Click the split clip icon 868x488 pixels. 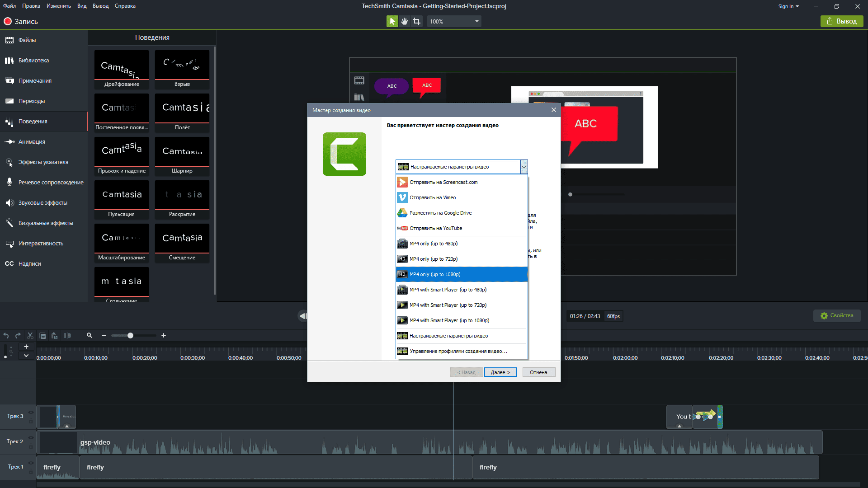[67, 336]
